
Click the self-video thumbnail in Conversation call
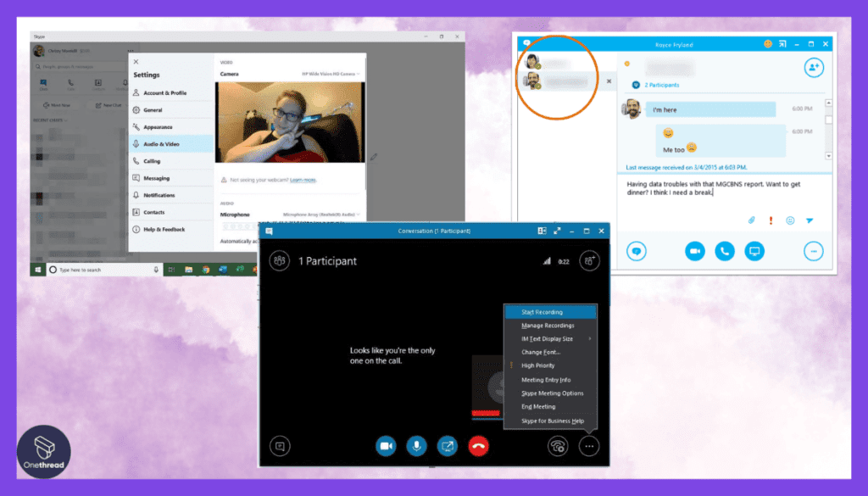coord(487,386)
